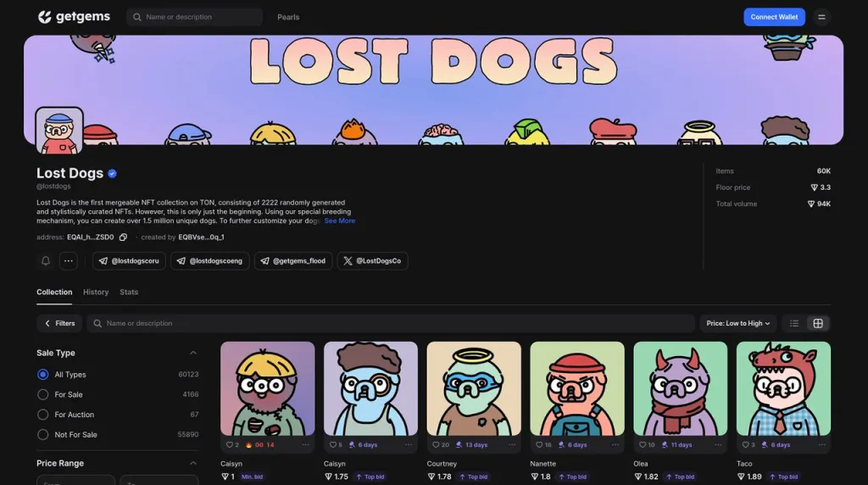Screen dimensions: 868x485
Task: Open ellipsis menu on Courtney card
Action: coord(511,444)
